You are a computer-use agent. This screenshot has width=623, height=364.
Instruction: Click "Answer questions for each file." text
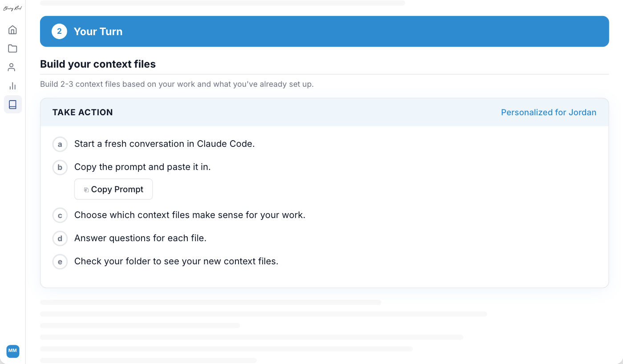click(140, 238)
